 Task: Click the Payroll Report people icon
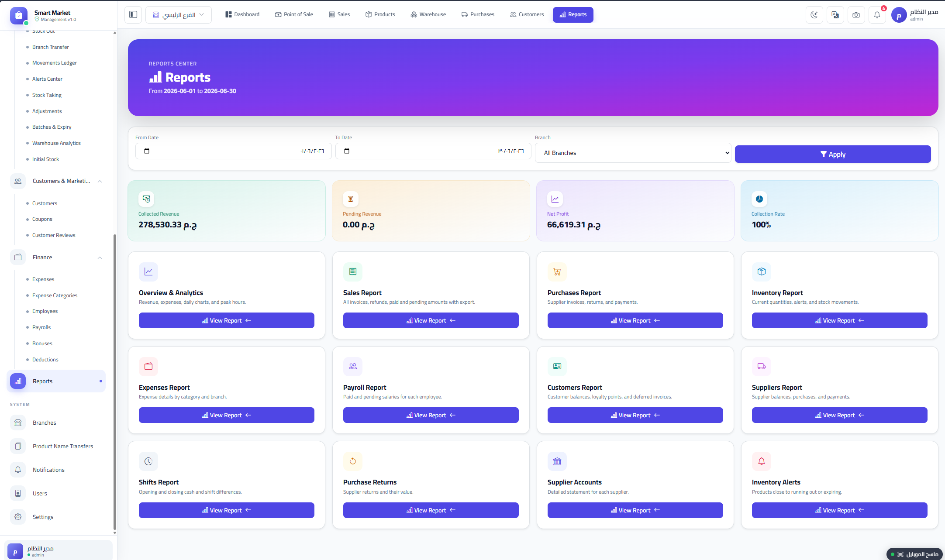(x=353, y=366)
